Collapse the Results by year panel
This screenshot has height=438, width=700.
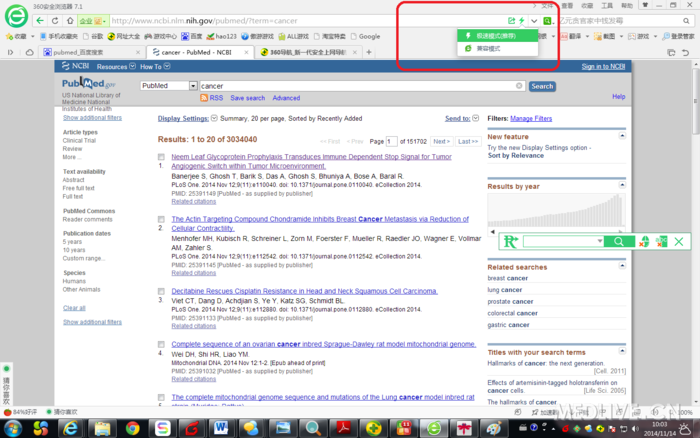pyautogui.click(x=622, y=185)
